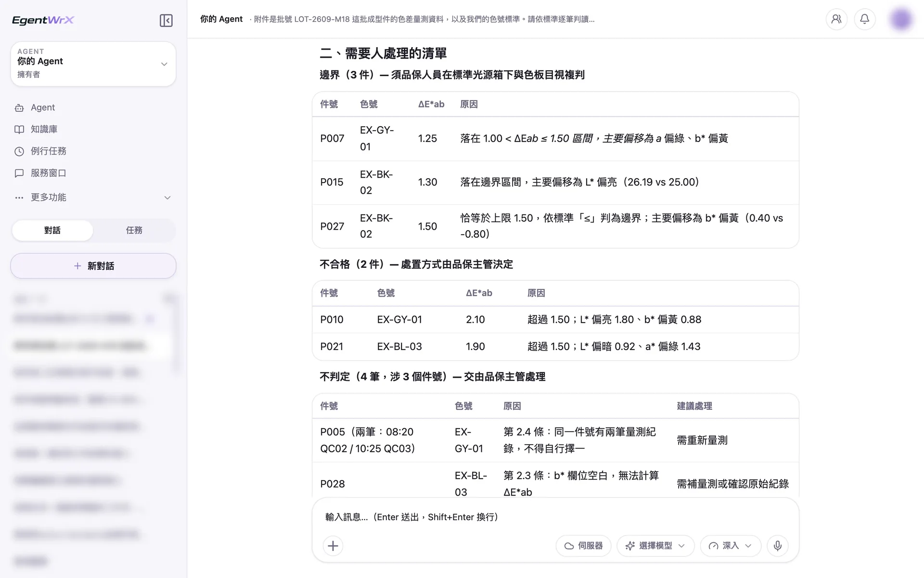Click the Agent robot icon in sidebar

coord(19,108)
